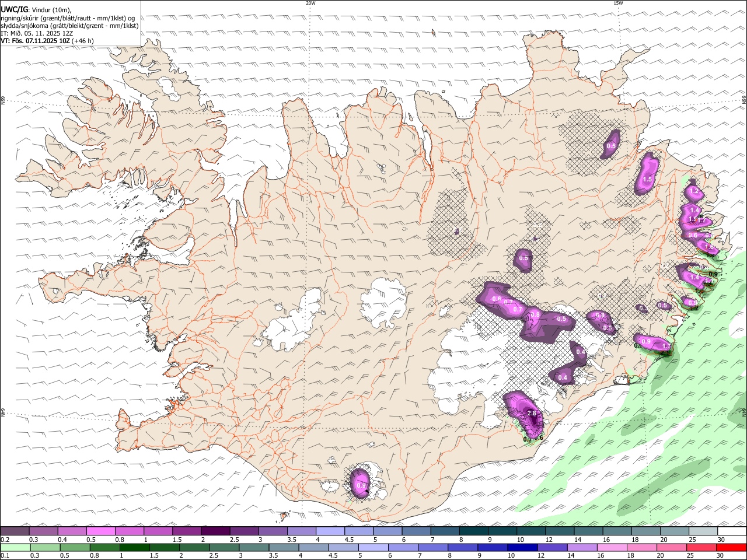Click the 'VT: Fös. 07.11.2025 10Z (+46 h)' line
Screen dimensions: 747x560
pos(47,41)
